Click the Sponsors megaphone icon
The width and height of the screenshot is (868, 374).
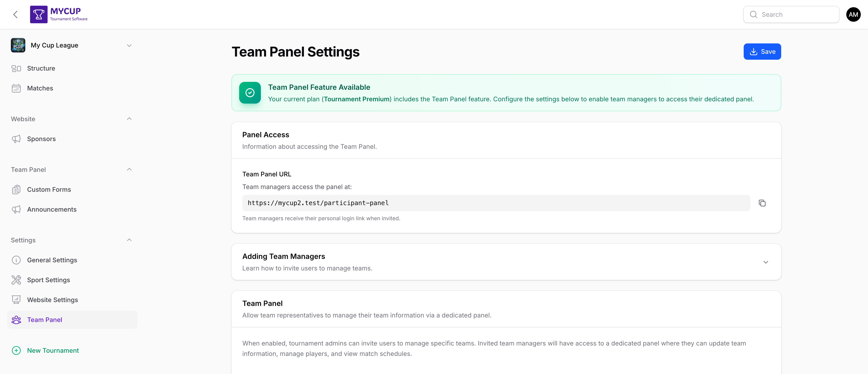[x=16, y=138]
